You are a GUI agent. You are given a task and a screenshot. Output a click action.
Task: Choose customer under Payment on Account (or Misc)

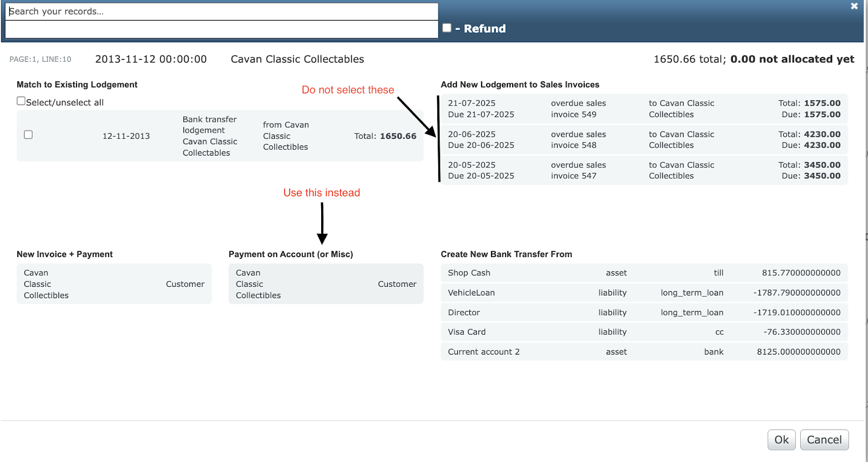325,284
